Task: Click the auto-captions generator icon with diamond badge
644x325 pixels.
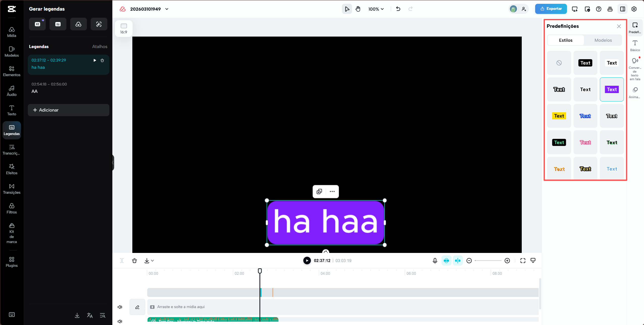Action: [x=37, y=24]
